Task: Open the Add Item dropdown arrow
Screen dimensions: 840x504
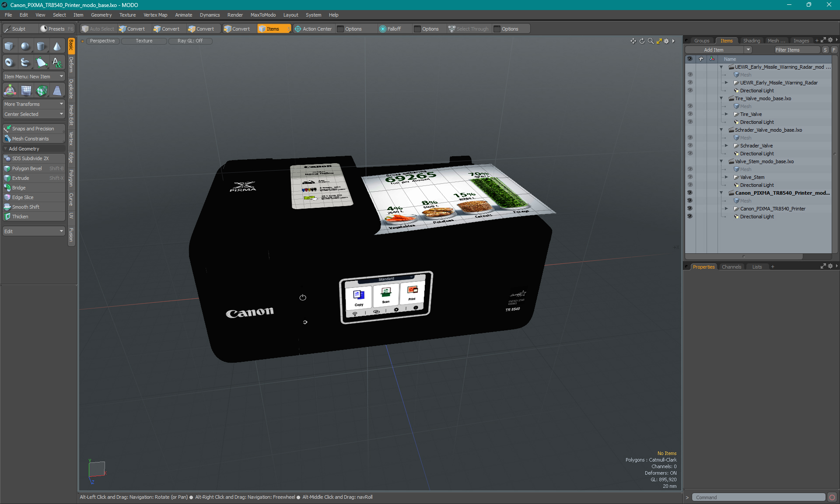Action: pyautogui.click(x=749, y=50)
